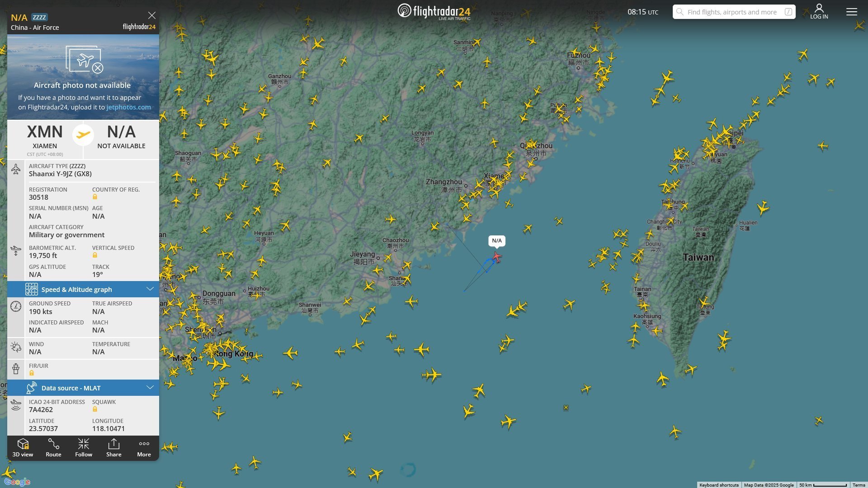Expand the Speed & Altitude graph
Image resolution: width=868 pixels, height=488 pixels.
pyautogui.click(x=83, y=289)
